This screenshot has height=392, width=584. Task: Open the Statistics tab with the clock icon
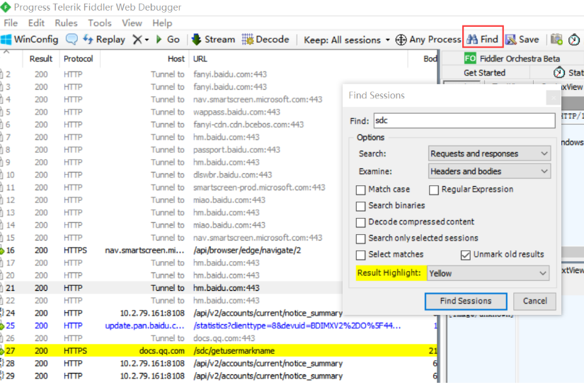(x=568, y=73)
